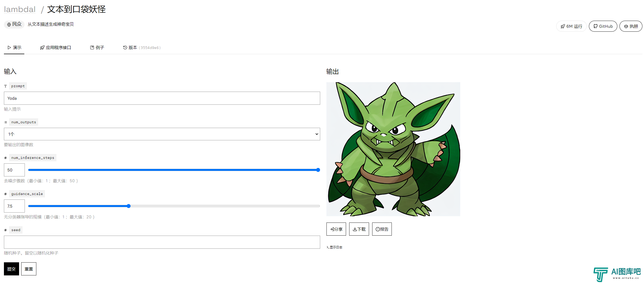The width and height of the screenshot is (644, 283).
Task: Click the seed field label
Action: pyautogui.click(x=16, y=230)
